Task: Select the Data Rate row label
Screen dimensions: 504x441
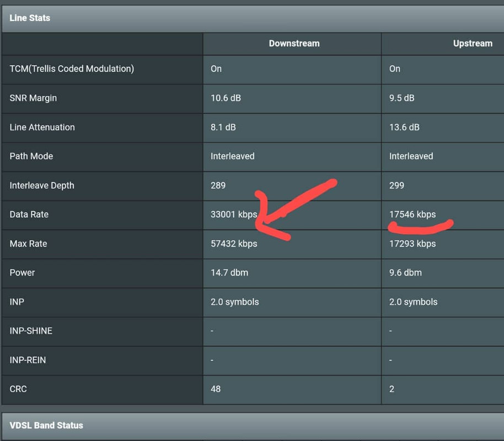Action: (29, 214)
